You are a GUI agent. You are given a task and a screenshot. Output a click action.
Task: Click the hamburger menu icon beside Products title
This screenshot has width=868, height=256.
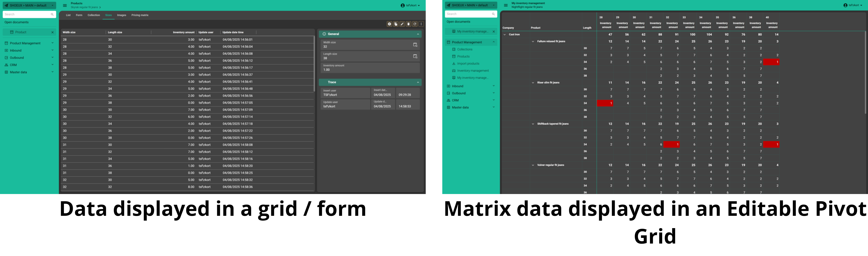click(65, 5)
